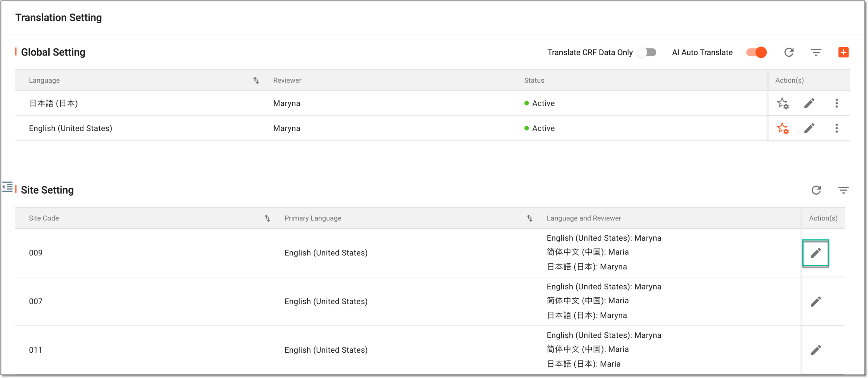Click 'English (United States): Maryna' for site 009
The width and height of the screenshot is (868, 378).
(x=604, y=238)
